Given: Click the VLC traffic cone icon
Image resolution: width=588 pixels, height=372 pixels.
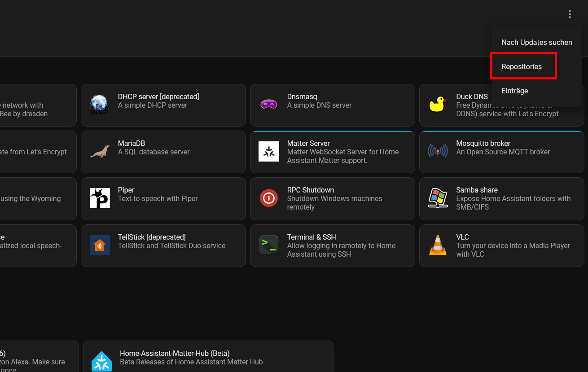Looking at the screenshot, I should [438, 245].
